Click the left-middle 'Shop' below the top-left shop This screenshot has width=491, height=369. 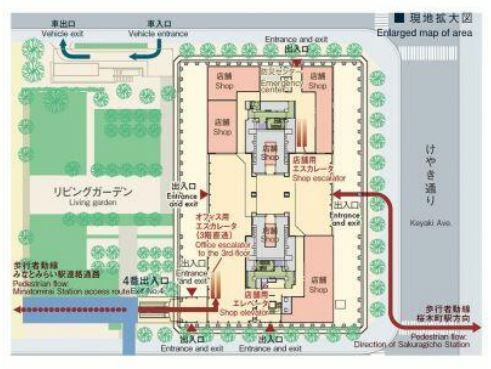(x=222, y=127)
